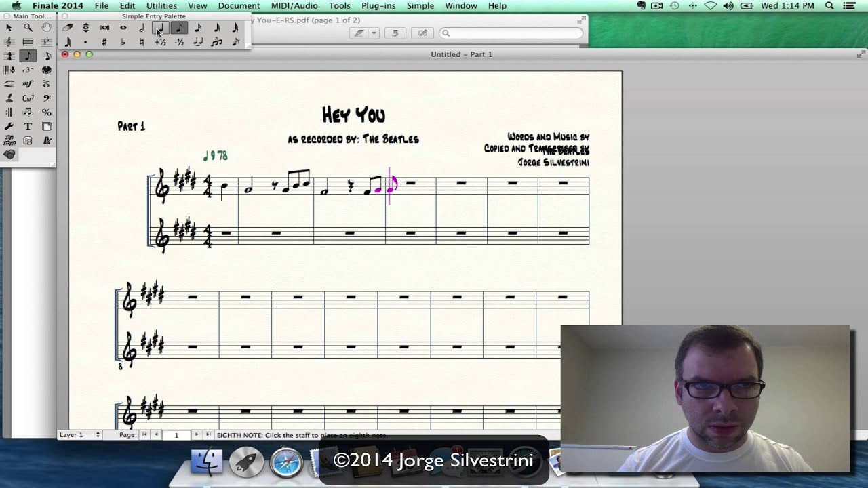868x488 pixels.
Task: Go to the first page
Action: click(x=144, y=434)
